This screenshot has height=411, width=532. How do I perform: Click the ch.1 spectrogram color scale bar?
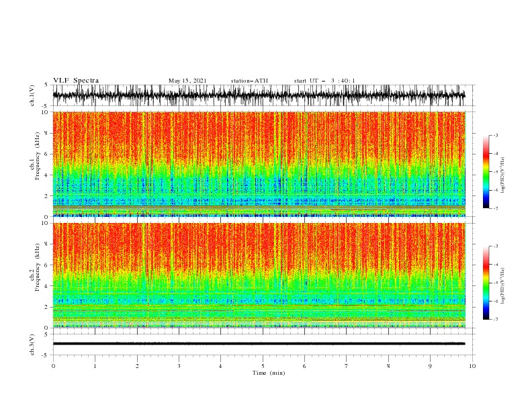486,172
